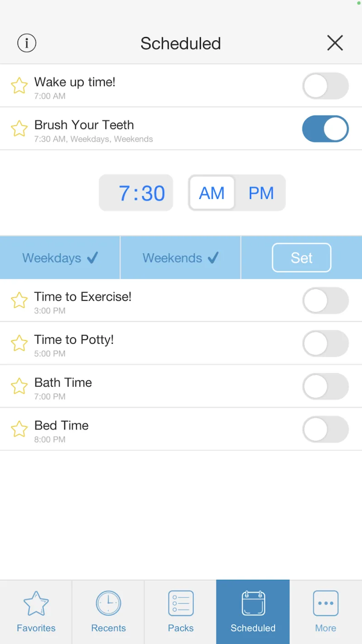Tap the 7:30 time field

[136, 193]
